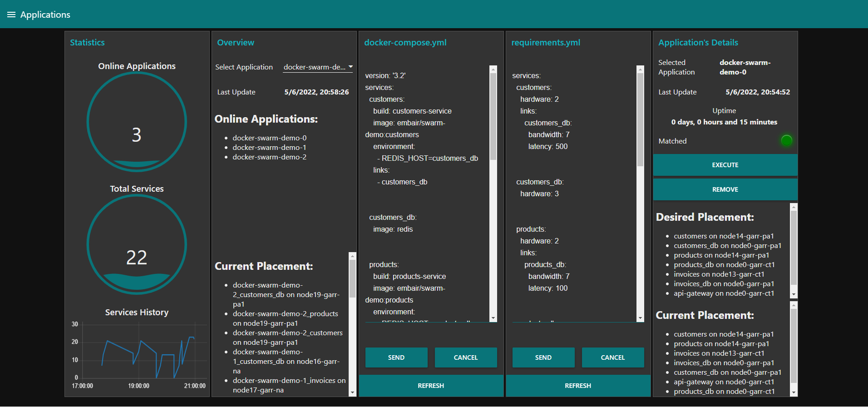Select docker-swarm-demo-2 in Online Applications list
Image resolution: width=868 pixels, height=407 pixels.
pos(270,157)
